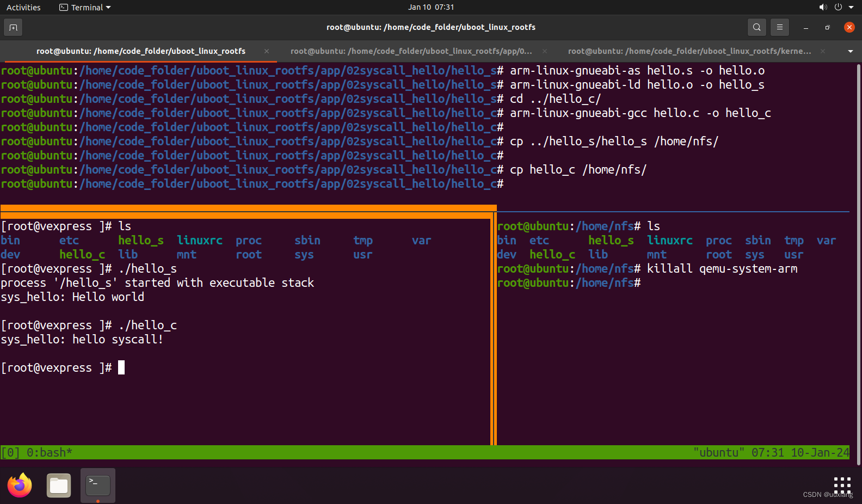Screen dimensions: 862x504
Task: Click the terminal vertical scrollbar
Action: tap(859, 264)
